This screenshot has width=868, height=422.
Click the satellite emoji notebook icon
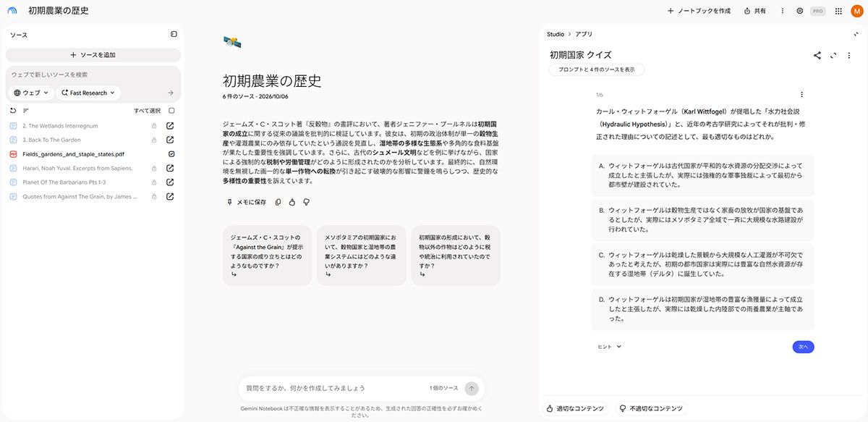(231, 42)
